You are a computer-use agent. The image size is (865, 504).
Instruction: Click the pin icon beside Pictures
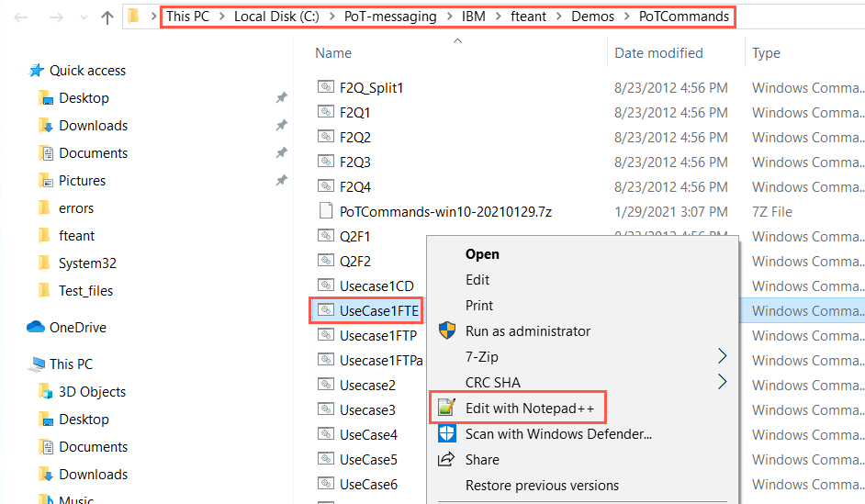coord(281,180)
